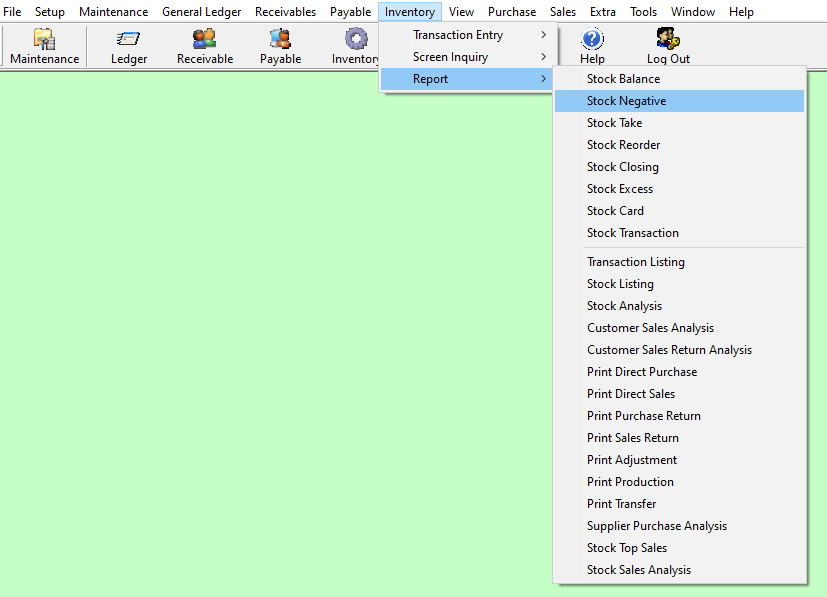827x597 pixels.
Task: Open the Help question mark icon
Action: click(592, 46)
